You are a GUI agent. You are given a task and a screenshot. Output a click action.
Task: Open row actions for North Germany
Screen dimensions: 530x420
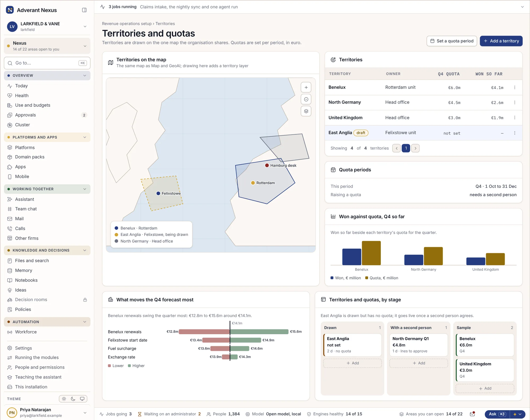click(x=515, y=102)
